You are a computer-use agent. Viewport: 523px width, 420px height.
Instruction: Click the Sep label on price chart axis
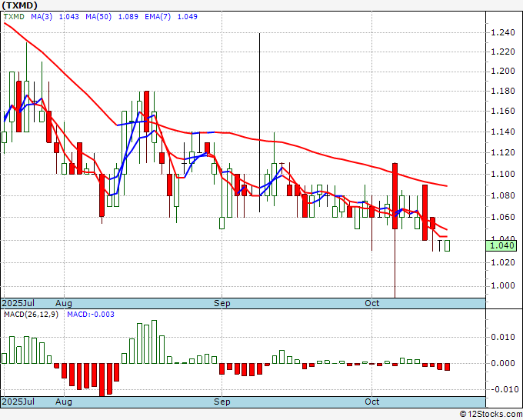tap(222, 303)
